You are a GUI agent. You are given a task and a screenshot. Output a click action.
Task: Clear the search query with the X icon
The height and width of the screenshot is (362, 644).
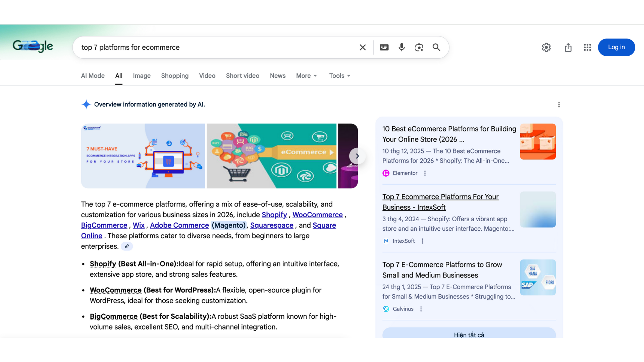click(363, 47)
